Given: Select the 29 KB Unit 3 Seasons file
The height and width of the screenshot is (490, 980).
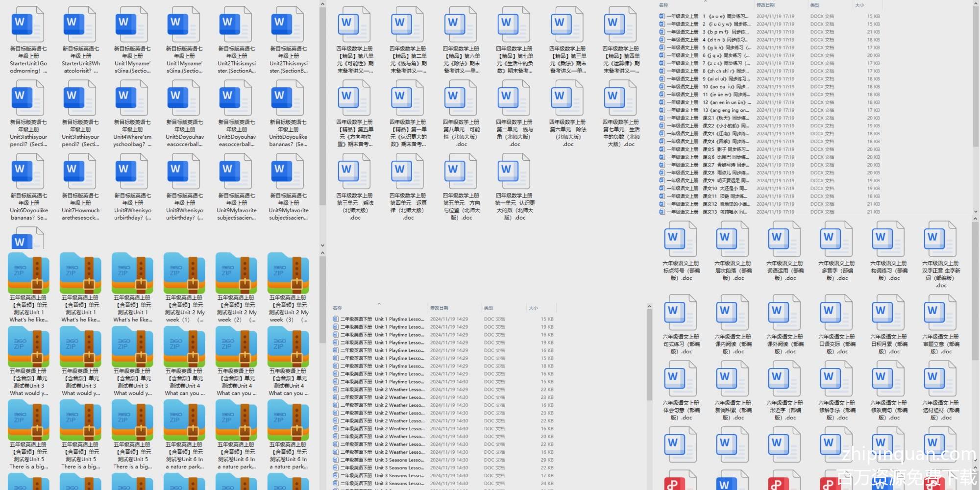Looking at the screenshot, I should pyautogui.click(x=392, y=460).
